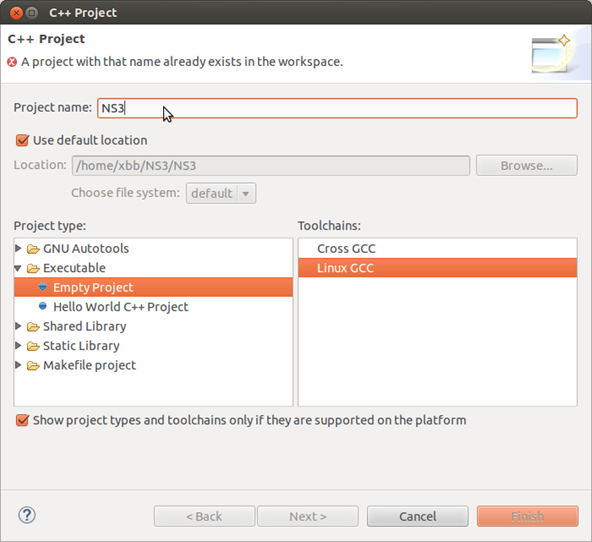
Task: Close the C++ Project dialog window
Action: [x=16, y=13]
